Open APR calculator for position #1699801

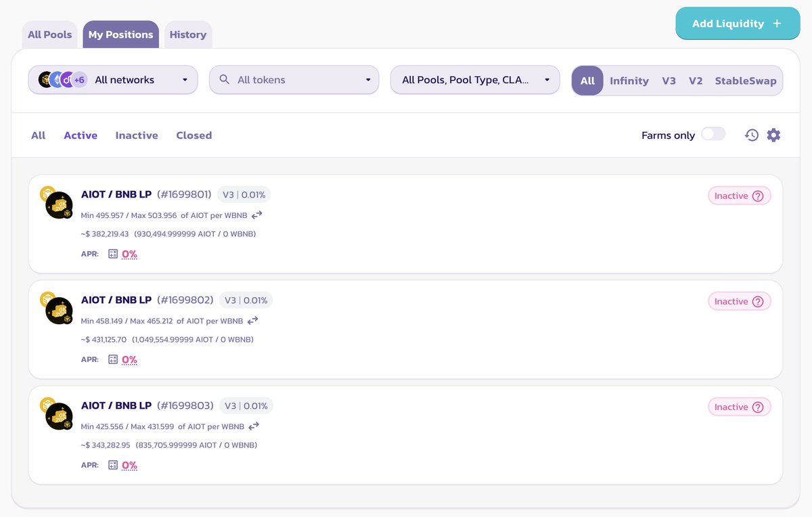click(x=113, y=254)
